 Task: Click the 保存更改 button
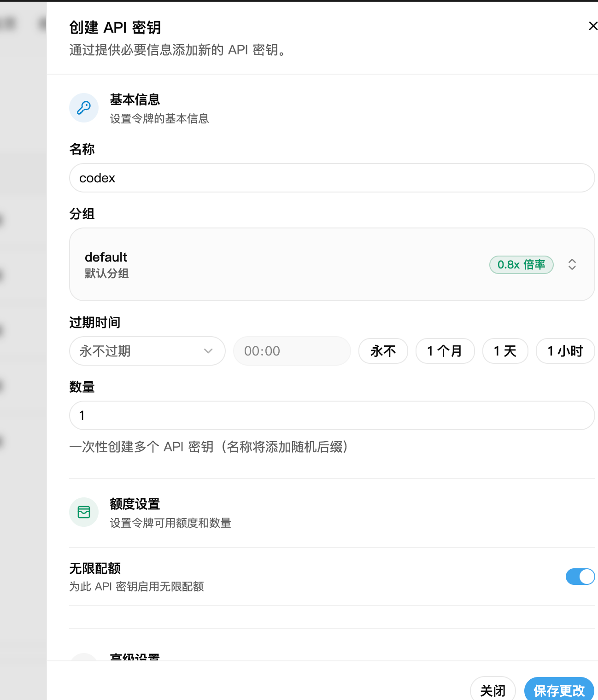click(559, 690)
